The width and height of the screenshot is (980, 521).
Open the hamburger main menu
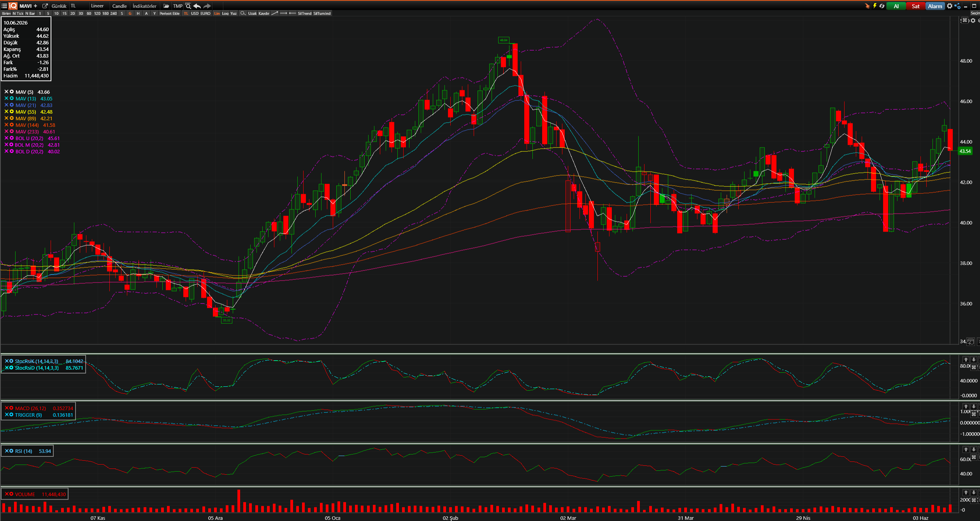point(4,6)
